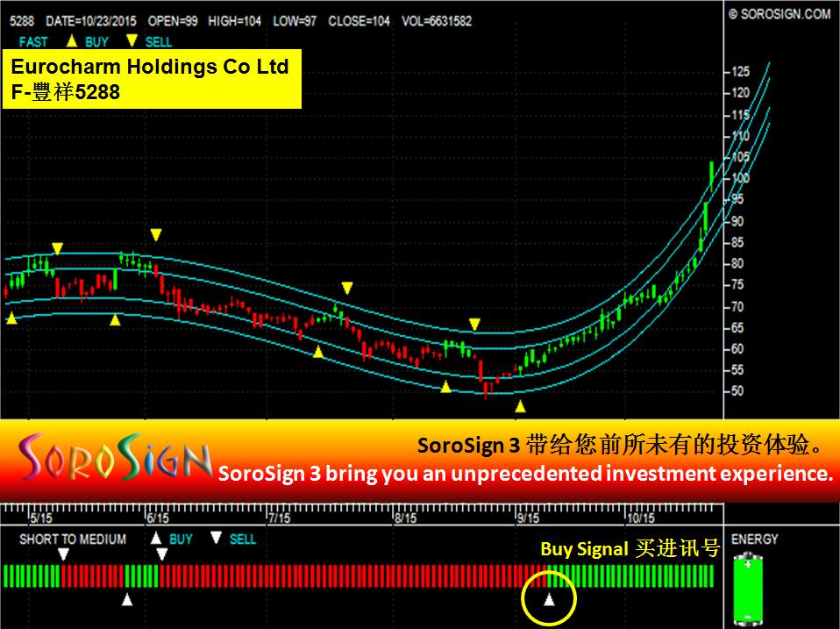Click the white SELL legend triangle in lower panel
Image resolution: width=840 pixels, height=629 pixels.
pos(216,538)
